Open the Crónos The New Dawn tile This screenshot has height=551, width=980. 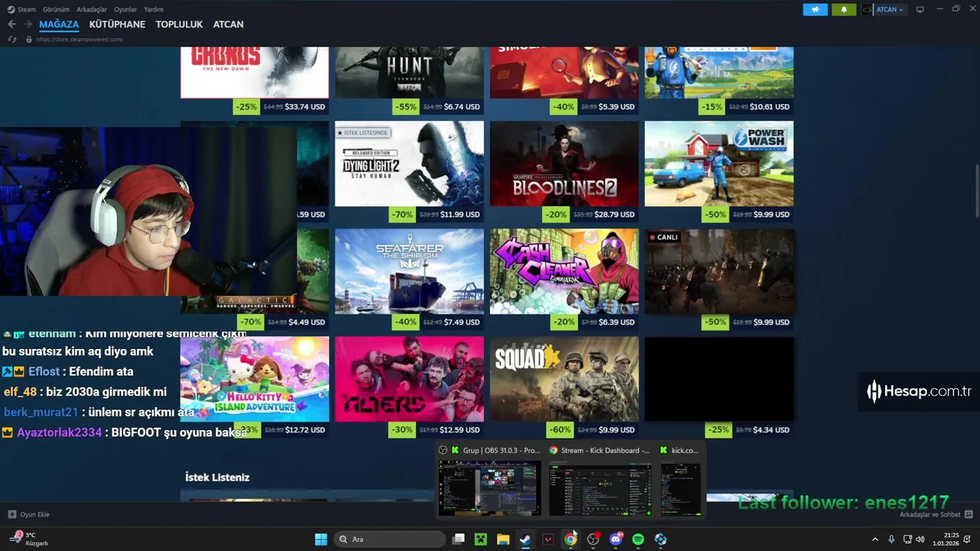point(254,73)
